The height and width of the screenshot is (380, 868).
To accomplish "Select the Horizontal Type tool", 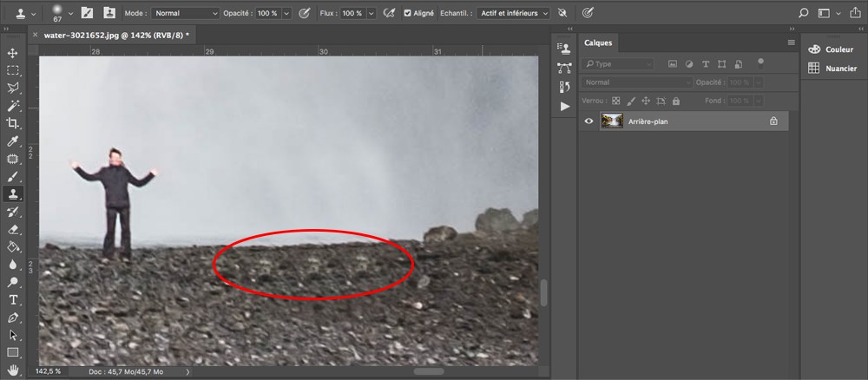I will click(x=13, y=300).
